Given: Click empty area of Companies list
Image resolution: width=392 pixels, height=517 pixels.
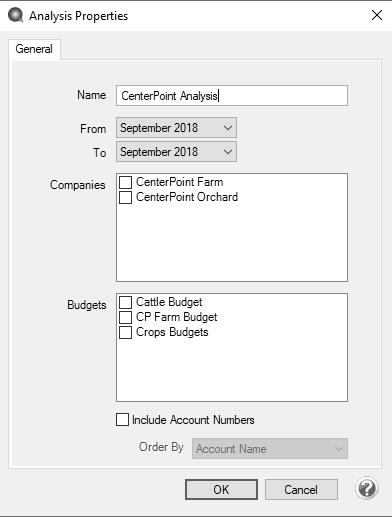Looking at the screenshot, I should 232,243.
